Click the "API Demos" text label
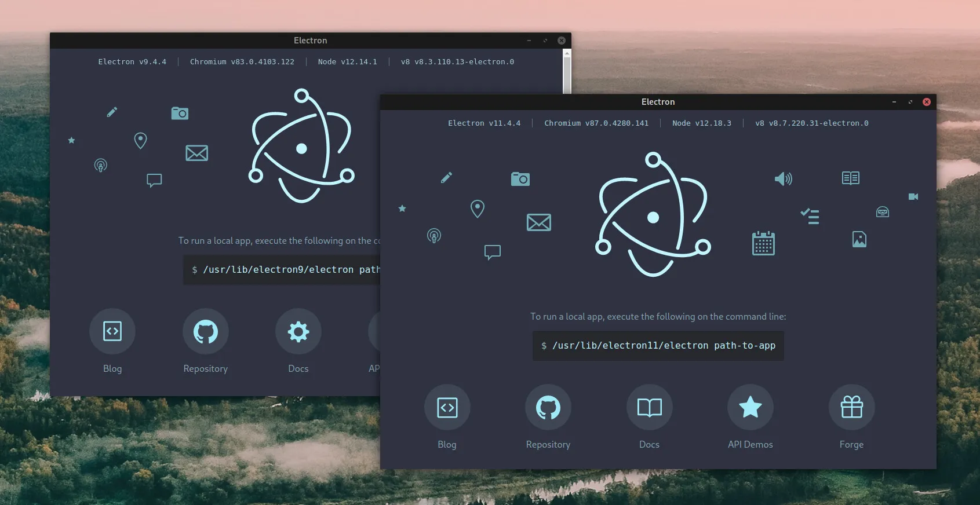 pyautogui.click(x=750, y=444)
